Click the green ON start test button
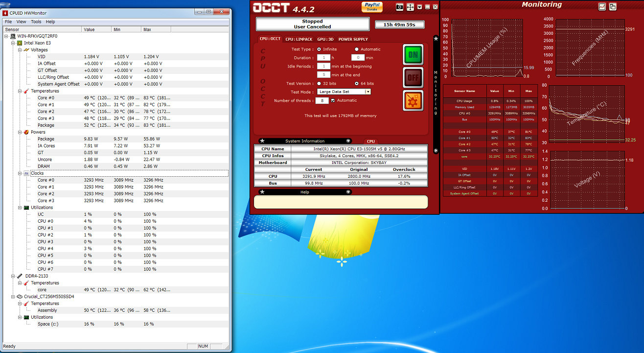The width and height of the screenshot is (644, 353). [x=413, y=55]
